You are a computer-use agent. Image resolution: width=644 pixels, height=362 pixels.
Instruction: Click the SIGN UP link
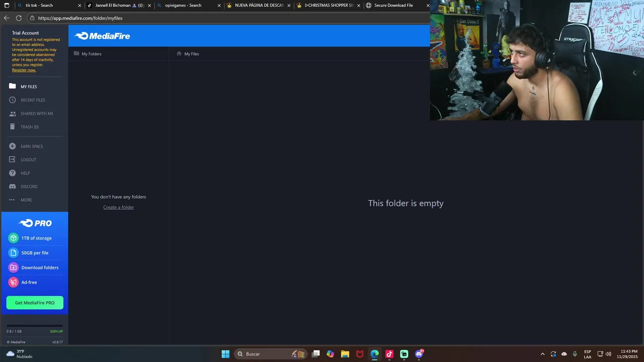click(56, 331)
